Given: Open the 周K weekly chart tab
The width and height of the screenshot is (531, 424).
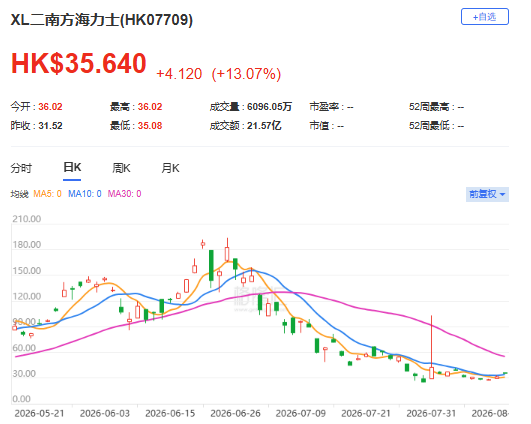Looking at the screenshot, I should (121, 168).
